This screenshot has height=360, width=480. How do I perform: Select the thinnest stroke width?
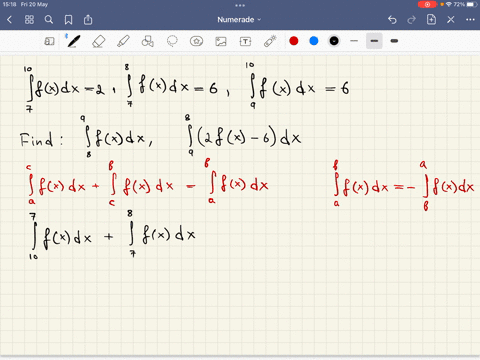tap(354, 41)
